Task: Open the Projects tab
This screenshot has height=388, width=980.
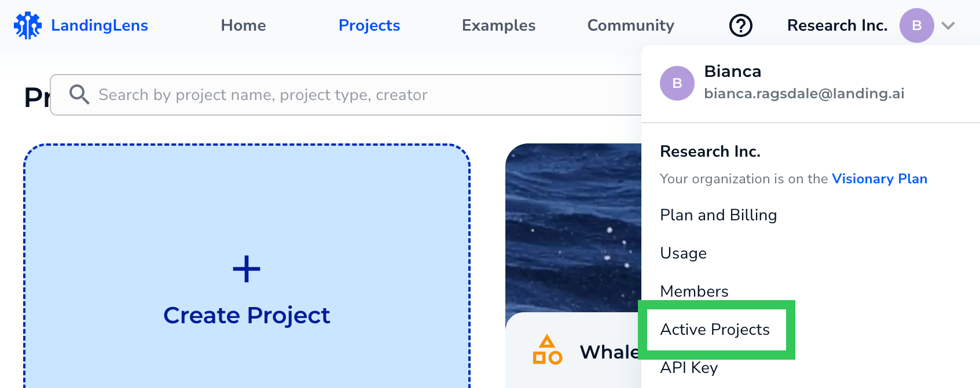Action: pos(369,25)
